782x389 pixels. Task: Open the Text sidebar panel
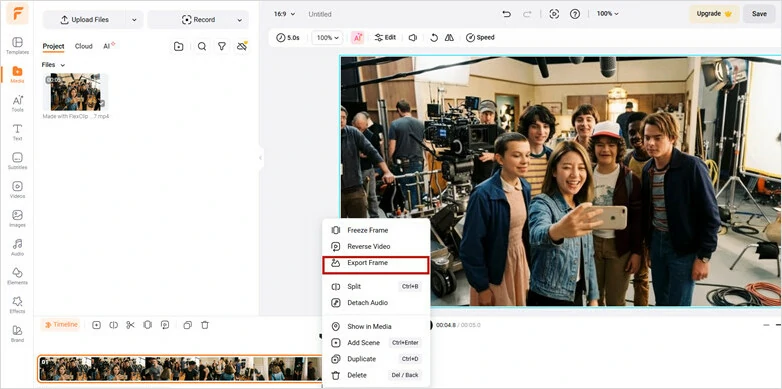click(x=17, y=132)
